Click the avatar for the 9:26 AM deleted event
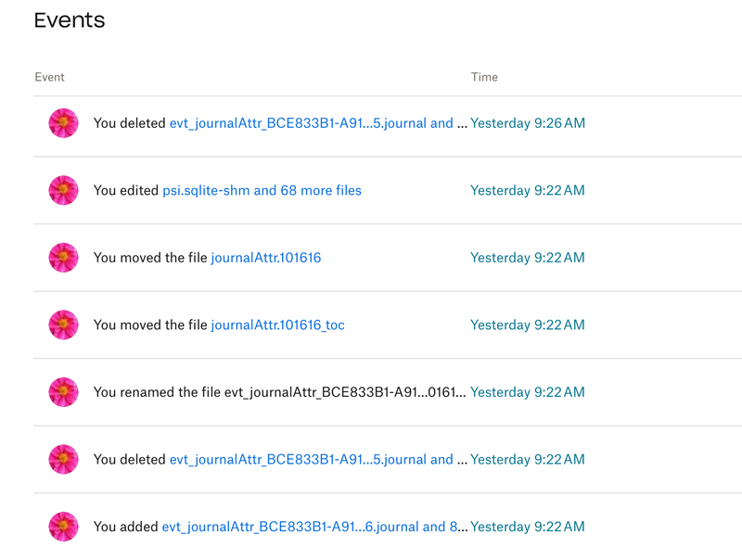 (x=63, y=123)
